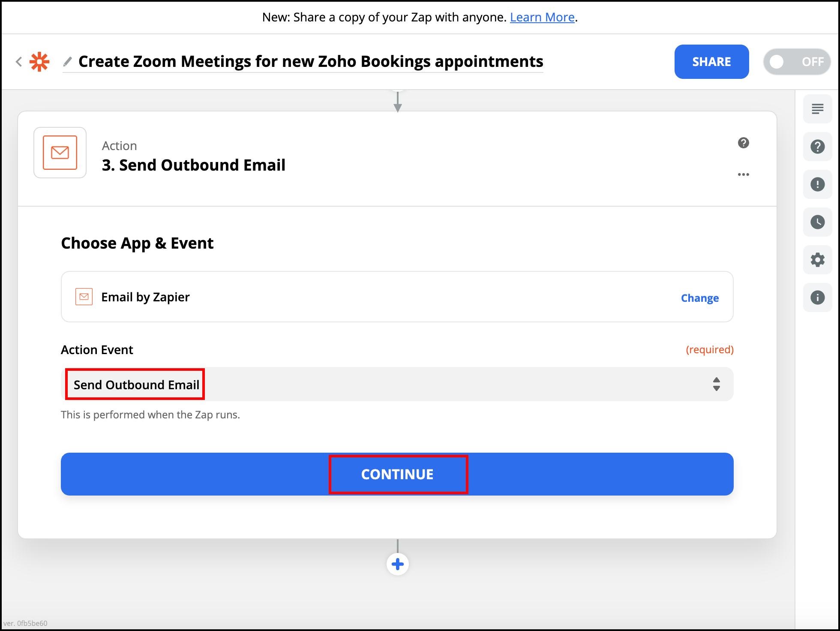Follow the Learn More link
The width and height of the screenshot is (840, 631).
[542, 17]
